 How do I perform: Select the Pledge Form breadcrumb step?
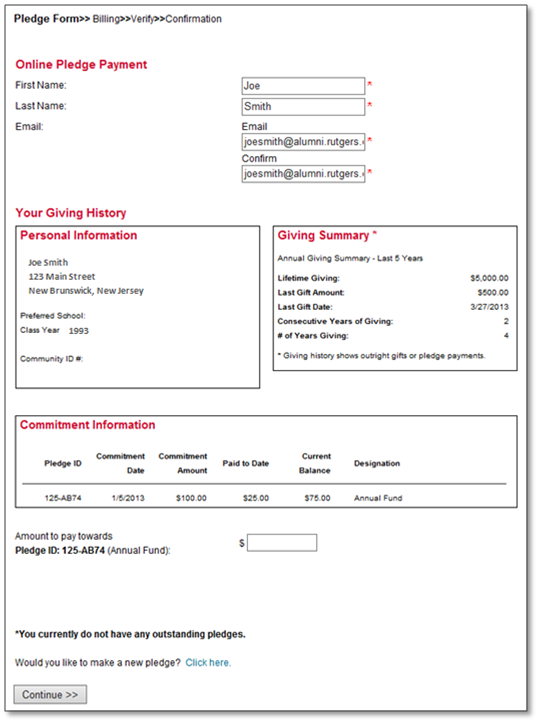tap(46, 18)
